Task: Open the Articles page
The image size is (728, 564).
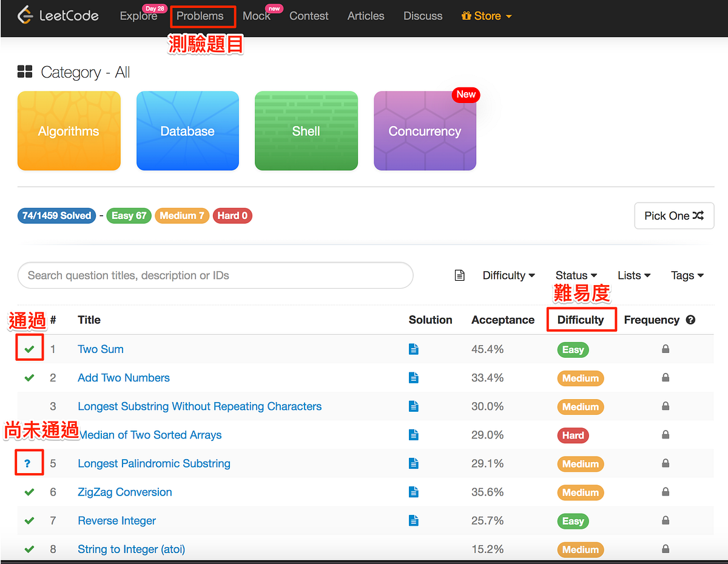Action: tap(366, 16)
